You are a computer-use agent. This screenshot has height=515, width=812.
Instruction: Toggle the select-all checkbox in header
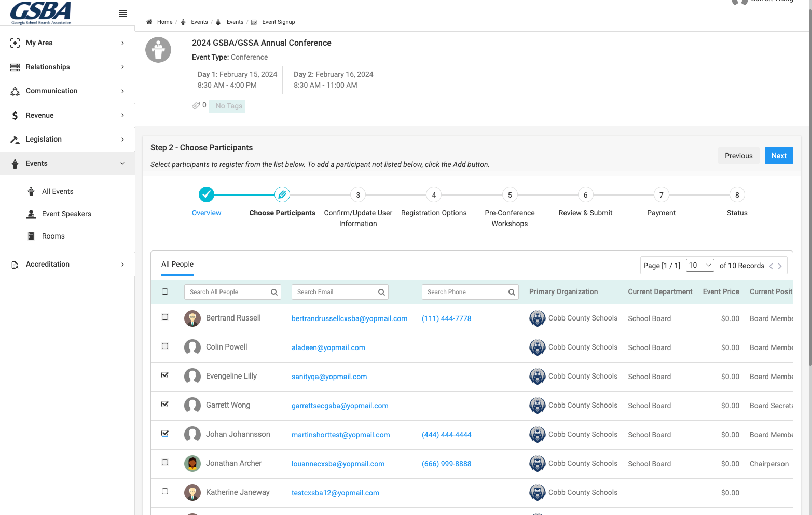coord(165,291)
